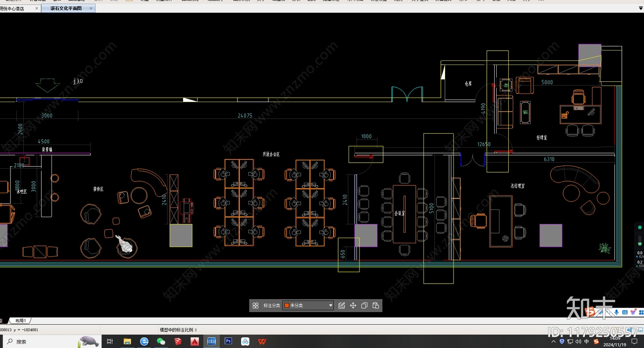Viewport: 644px width, 348px height.
Task: Click the 12650 dimension value
Action: pyautogui.click(x=484, y=144)
